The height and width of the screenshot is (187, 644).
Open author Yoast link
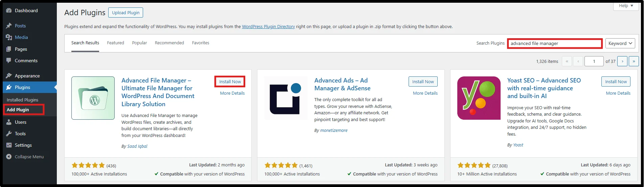point(518,145)
